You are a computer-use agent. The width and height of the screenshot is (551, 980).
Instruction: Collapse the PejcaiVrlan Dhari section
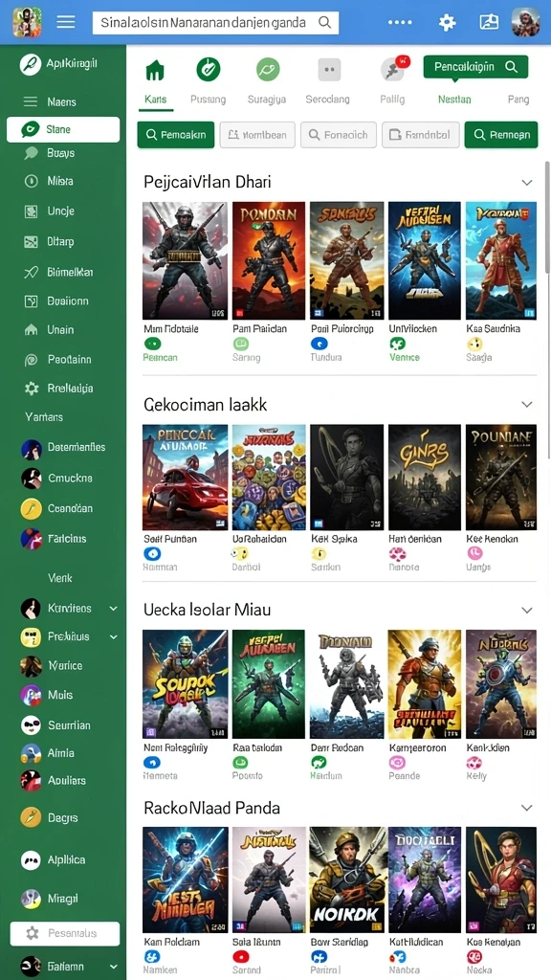tap(527, 183)
